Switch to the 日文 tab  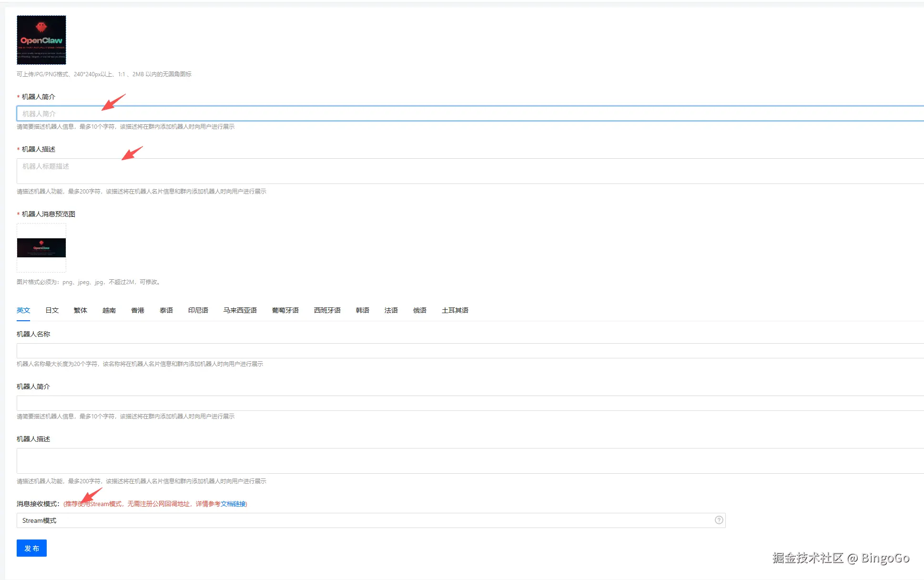coord(52,310)
